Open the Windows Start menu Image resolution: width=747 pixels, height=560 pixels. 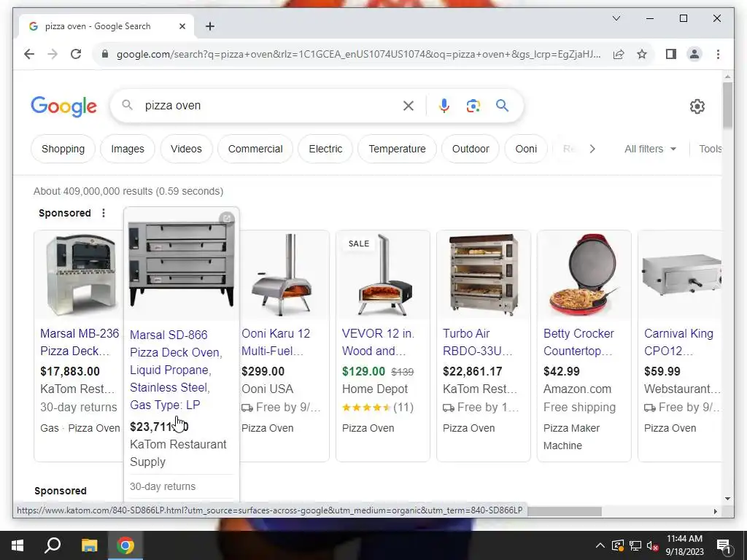pyautogui.click(x=18, y=545)
